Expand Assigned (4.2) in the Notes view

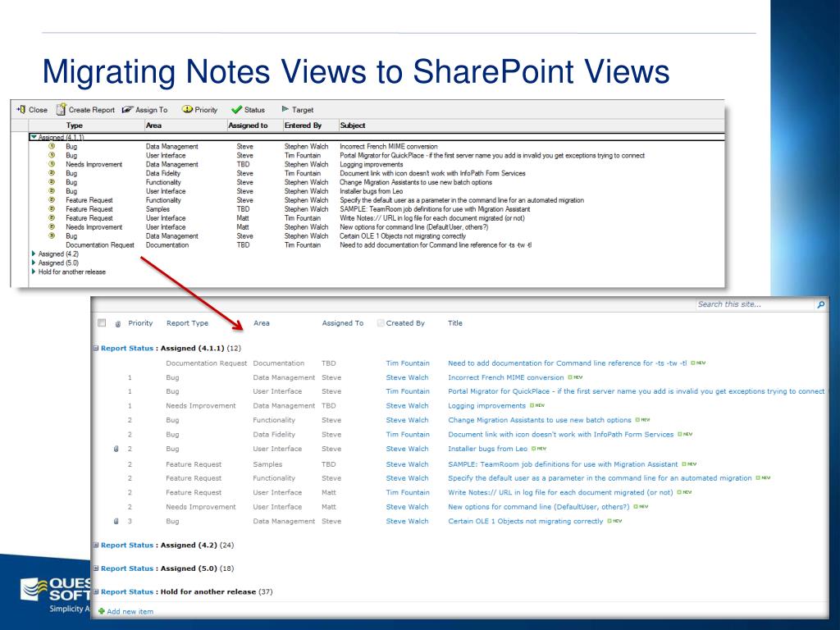pos(34,254)
